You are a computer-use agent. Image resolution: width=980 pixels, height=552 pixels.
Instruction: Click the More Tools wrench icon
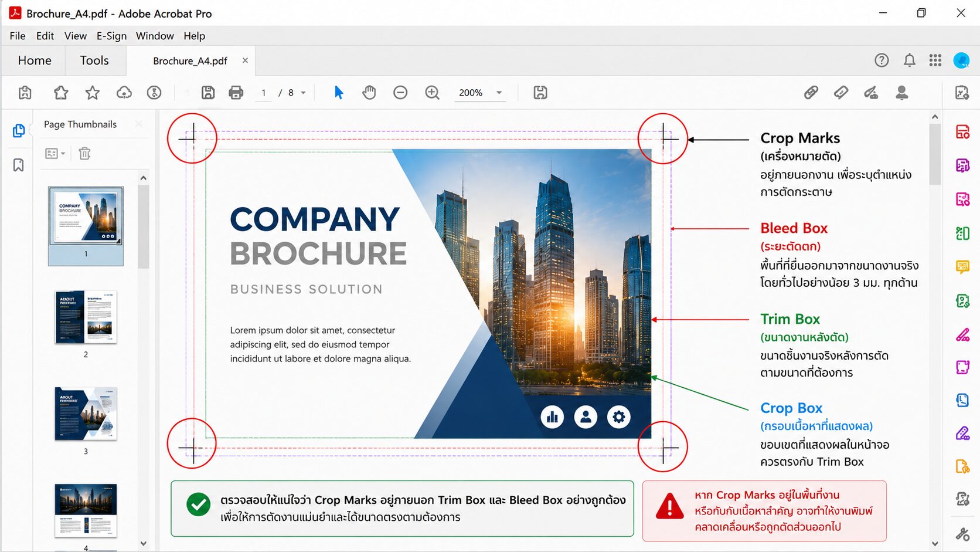coord(962,534)
